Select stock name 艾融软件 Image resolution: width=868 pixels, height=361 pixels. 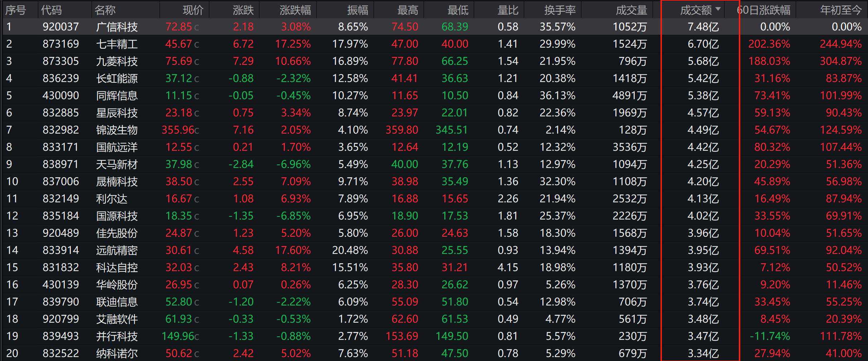117,319
